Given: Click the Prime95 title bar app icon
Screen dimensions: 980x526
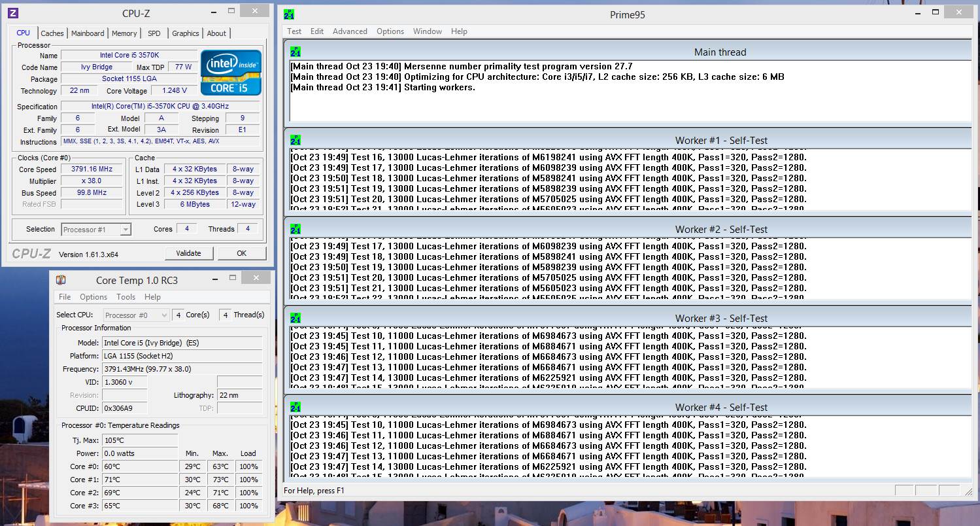Looking at the screenshot, I should [289, 14].
